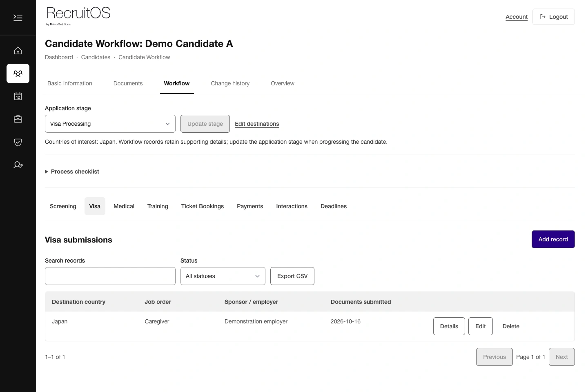Open the shield checkmark icon
588x392 pixels.
(18, 142)
